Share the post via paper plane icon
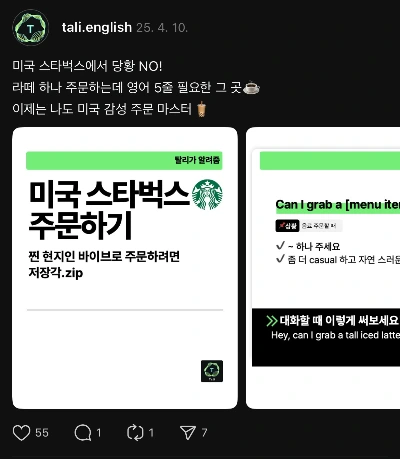 [188, 433]
